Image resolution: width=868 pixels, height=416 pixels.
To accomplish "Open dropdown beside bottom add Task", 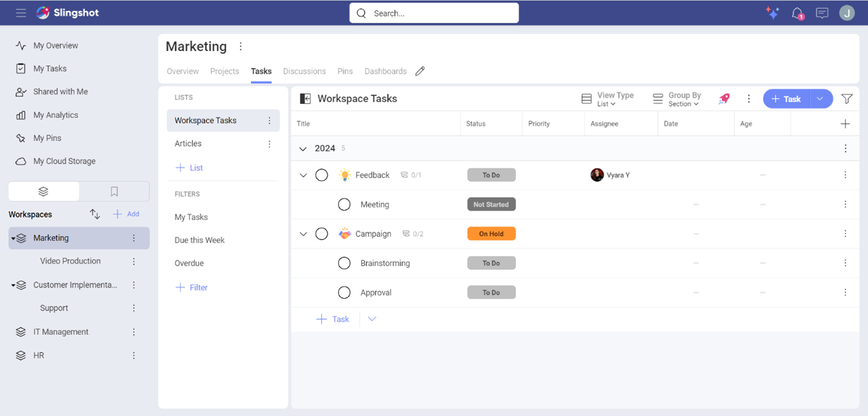I will (x=372, y=319).
